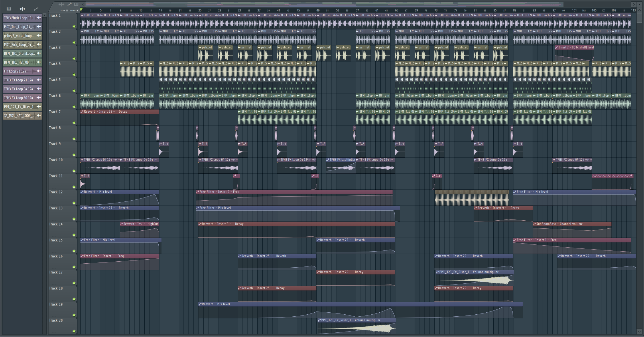This screenshot has height=337, width=644.
Task: Click the waveform icon on PP1_123_Fx_Riser_1 item
Action: click(x=39, y=107)
